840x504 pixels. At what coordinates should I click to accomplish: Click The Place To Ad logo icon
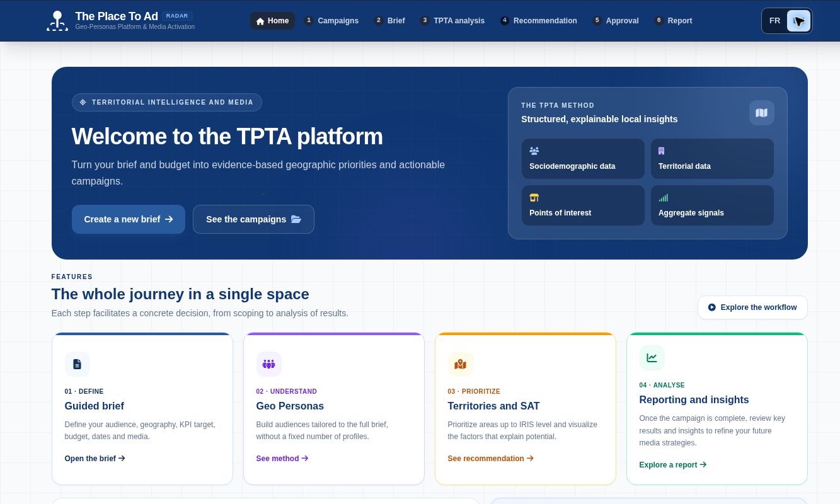tap(57, 21)
